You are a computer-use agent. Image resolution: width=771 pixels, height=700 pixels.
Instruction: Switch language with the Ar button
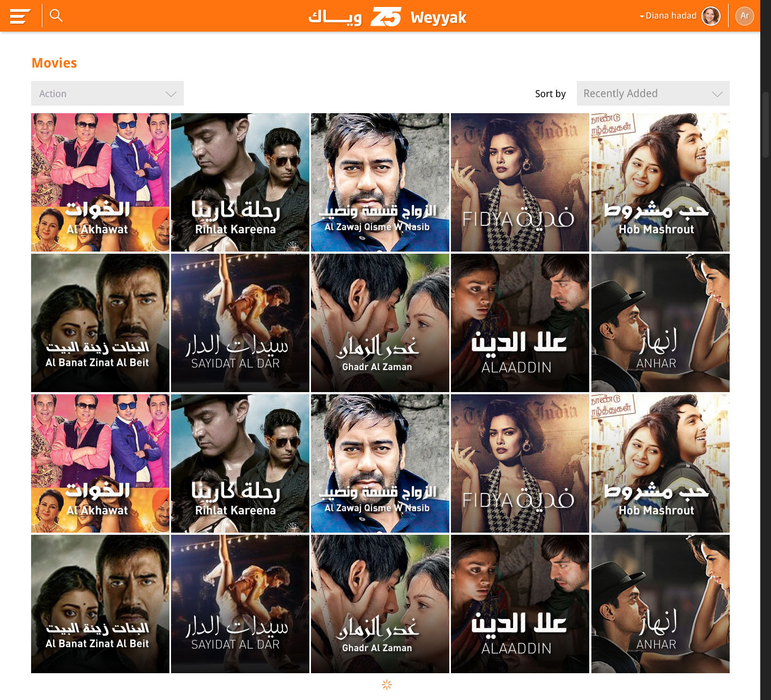click(x=745, y=16)
